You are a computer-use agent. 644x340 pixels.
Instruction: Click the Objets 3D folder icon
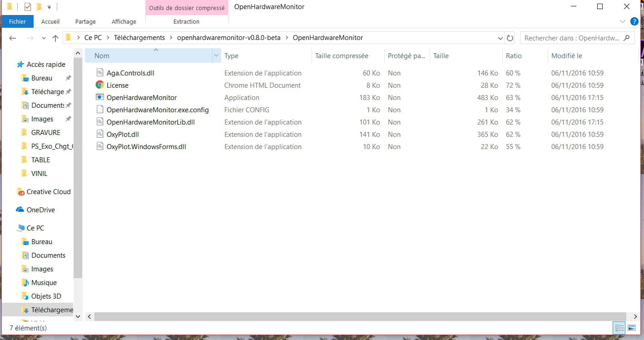(25, 296)
